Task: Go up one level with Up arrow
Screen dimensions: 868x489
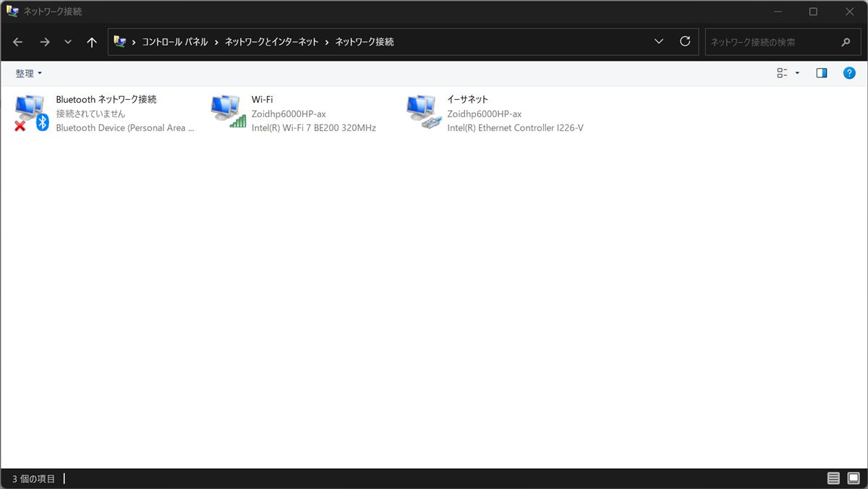Action: (x=92, y=42)
